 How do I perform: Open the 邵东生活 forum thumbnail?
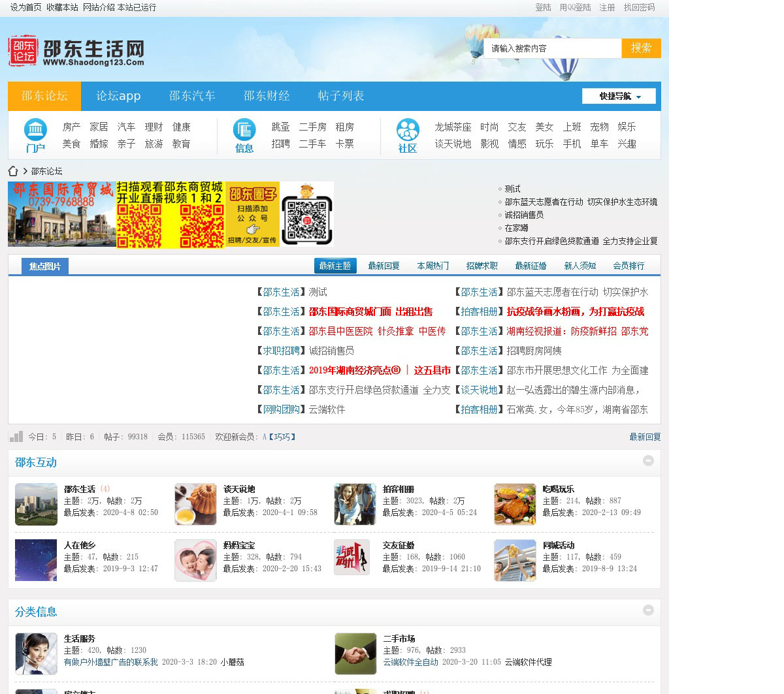[36, 504]
